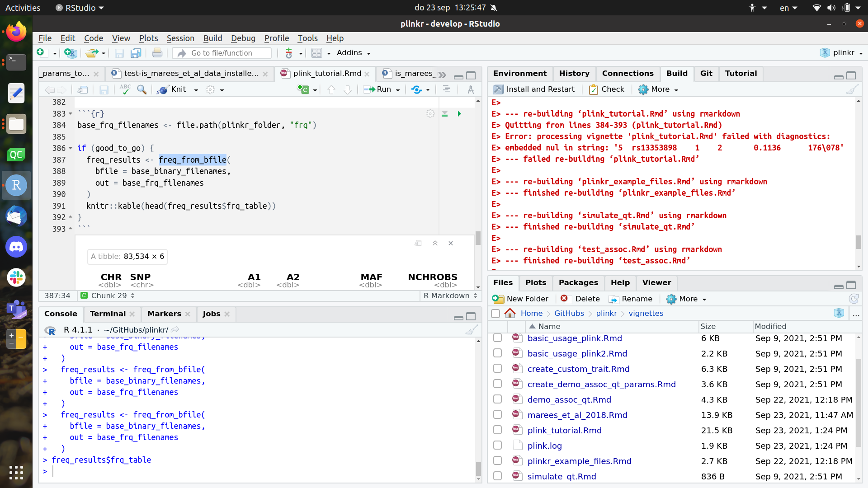The width and height of the screenshot is (868, 488).
Task: Open the Knit dropdown arrow
Action: 196,89
